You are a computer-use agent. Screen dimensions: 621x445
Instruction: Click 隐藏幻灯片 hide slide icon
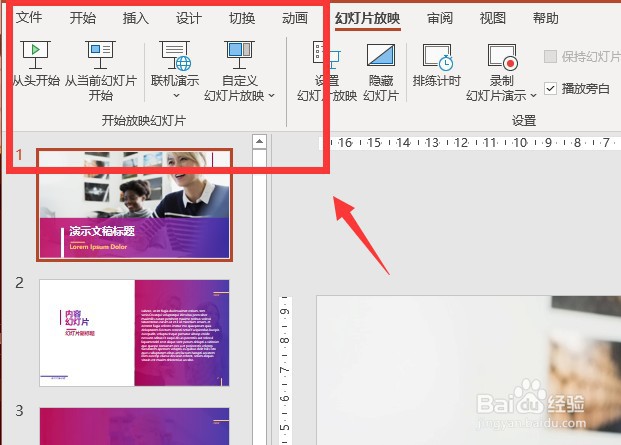(381, 55)
